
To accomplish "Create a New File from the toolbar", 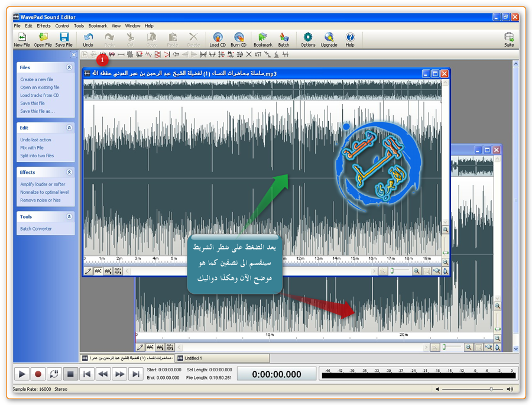I will click(x=22, y=40).
